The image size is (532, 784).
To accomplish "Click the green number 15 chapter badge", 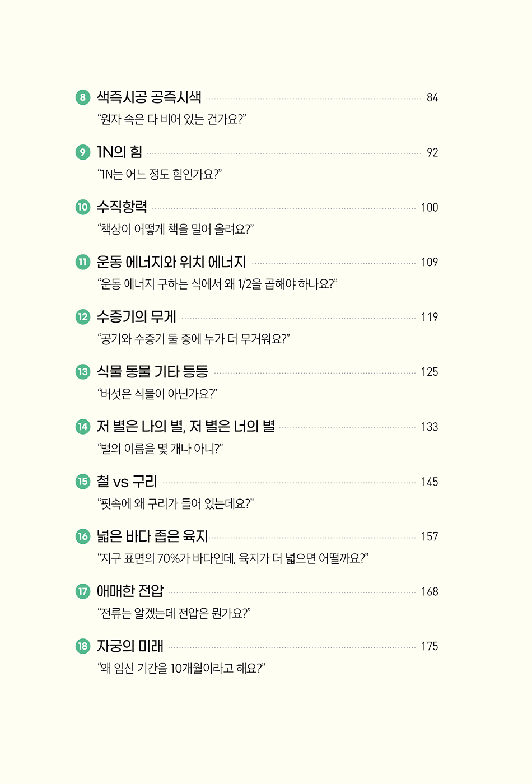I will 83,482.
